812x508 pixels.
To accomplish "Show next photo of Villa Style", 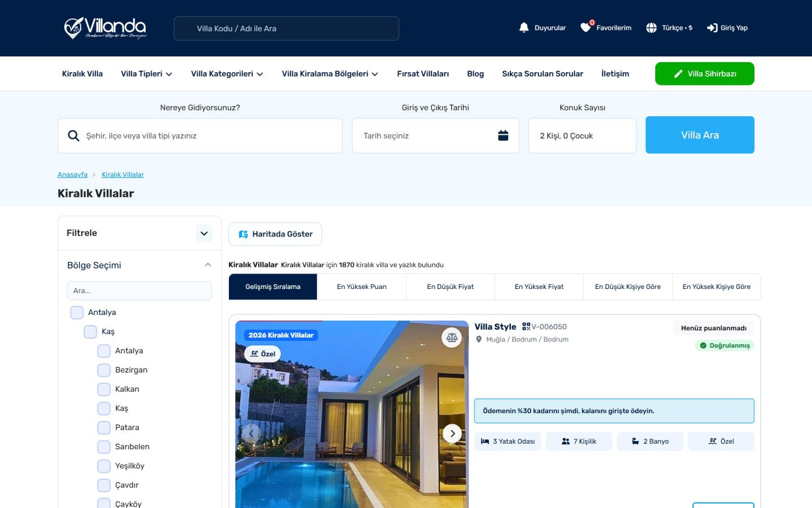I will pyautogui.click(x=452, y=433).
